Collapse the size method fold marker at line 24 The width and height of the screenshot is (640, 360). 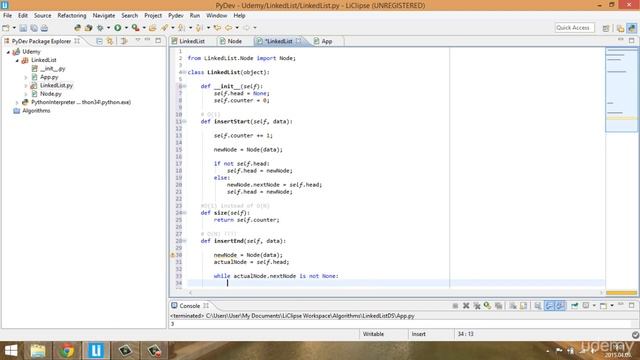click(184, 213)
